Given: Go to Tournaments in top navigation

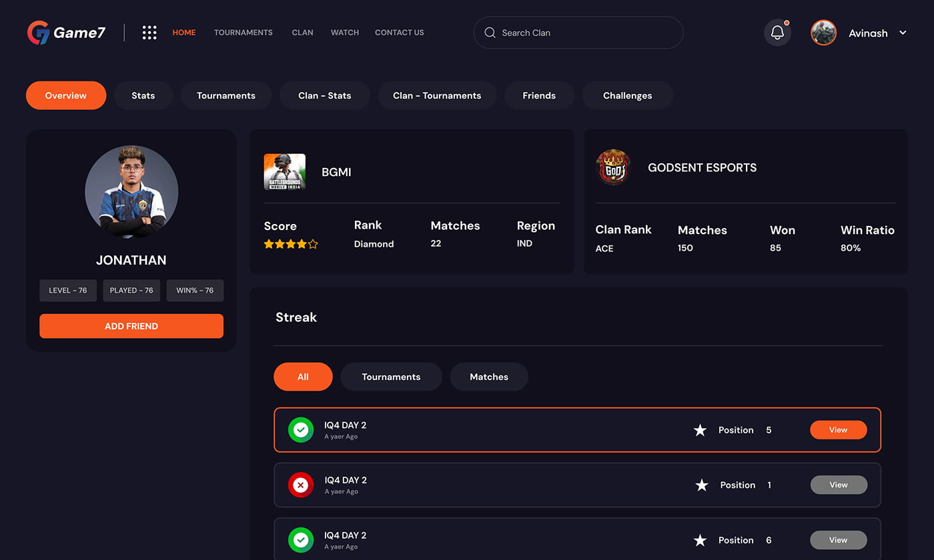Looking at the screenshot, I should (243, 33).
